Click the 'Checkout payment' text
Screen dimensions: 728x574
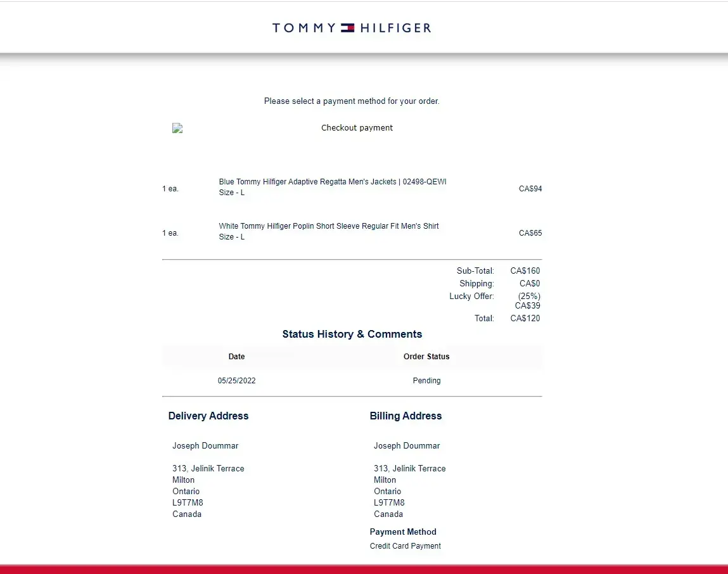[x=357, y=128]
